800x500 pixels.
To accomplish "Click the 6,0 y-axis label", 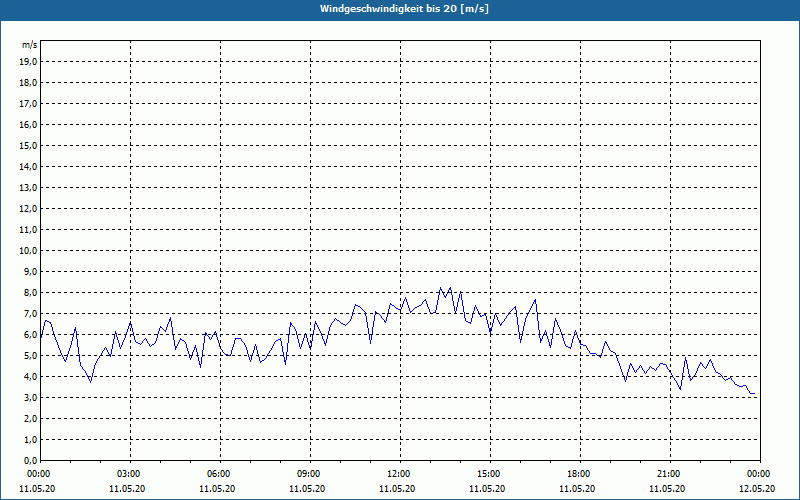I will (x=31, y=335).
